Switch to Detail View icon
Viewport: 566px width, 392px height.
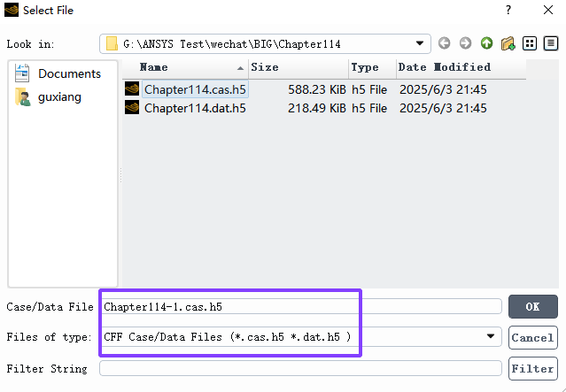551,43
